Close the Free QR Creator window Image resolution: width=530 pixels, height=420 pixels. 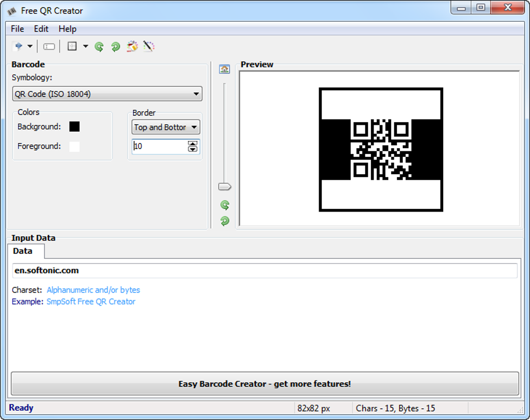tap(507, 8)
